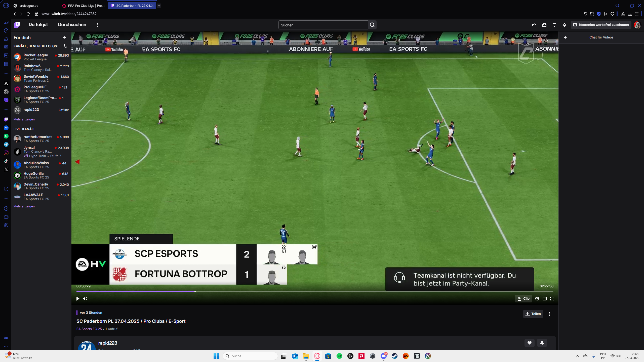644x362 pixels.
Task: Open Steam from the taskbar
Action: pos(395,356)
